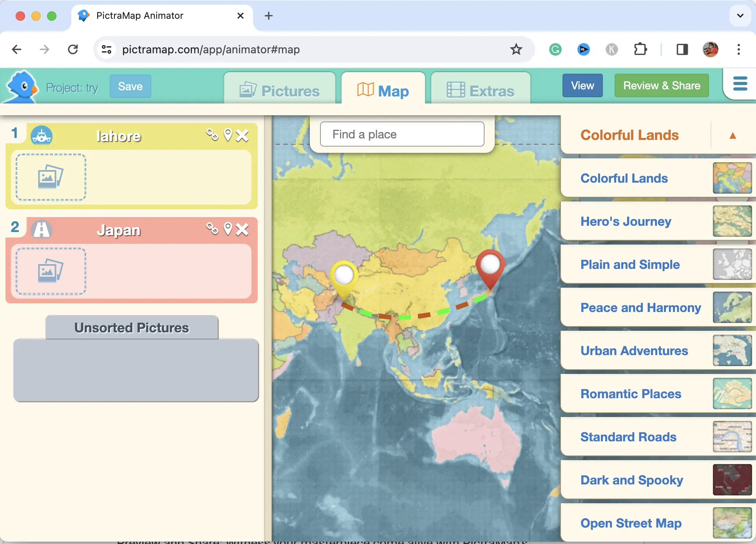Click the Hero's Journey thumbnail
Viewport: 756px width, 544px height.
pos(732,221)
